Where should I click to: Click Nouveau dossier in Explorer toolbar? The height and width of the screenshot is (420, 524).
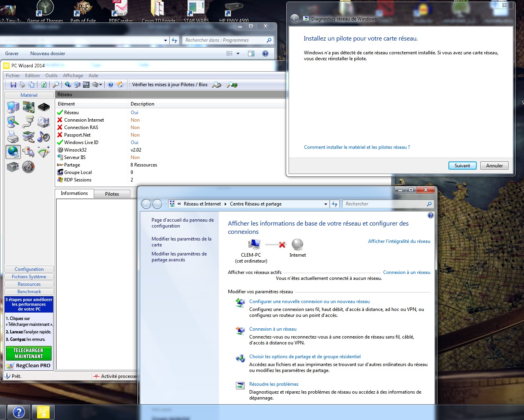(x=48, y=54)
